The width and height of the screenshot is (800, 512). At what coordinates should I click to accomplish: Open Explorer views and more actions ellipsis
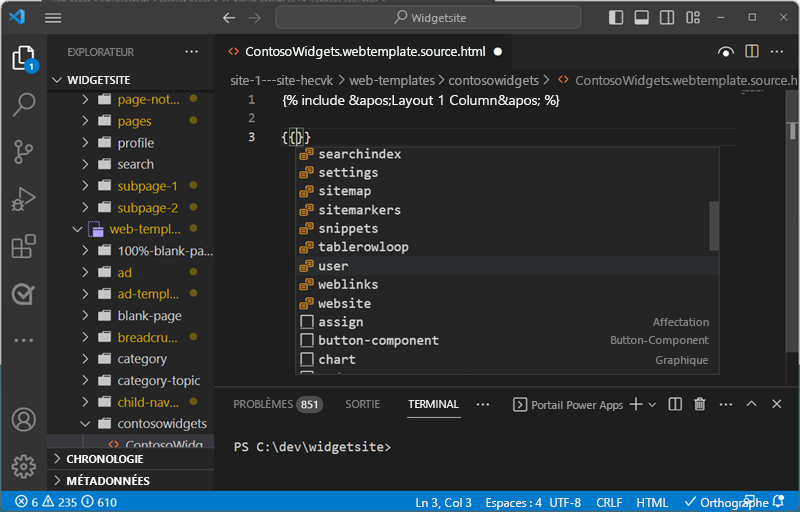click(x=191, y=52)
